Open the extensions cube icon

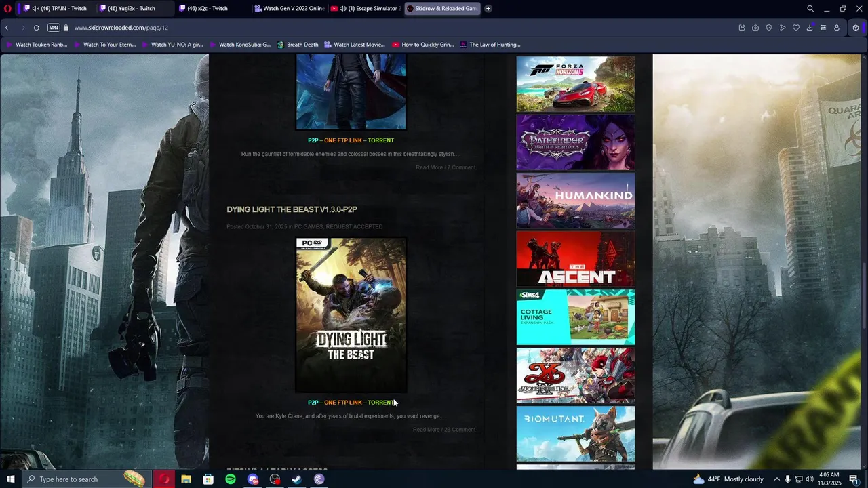(x=856, y=28)
